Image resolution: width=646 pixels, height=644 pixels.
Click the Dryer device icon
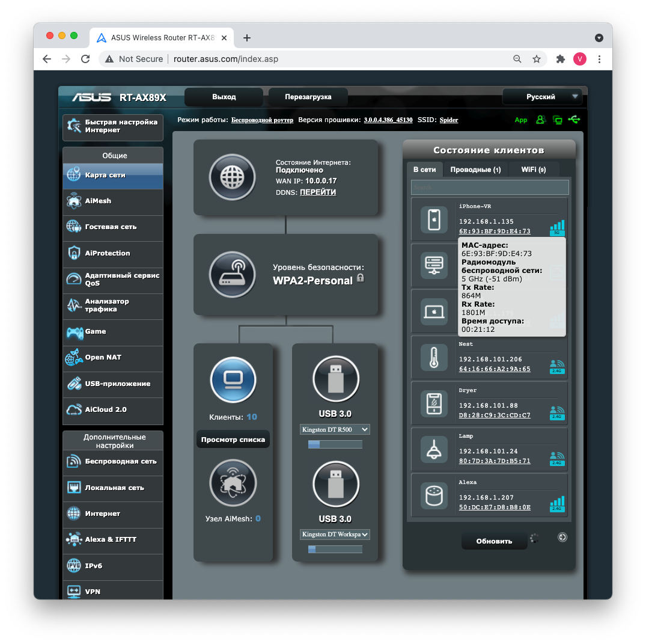(x=434, y=403)
